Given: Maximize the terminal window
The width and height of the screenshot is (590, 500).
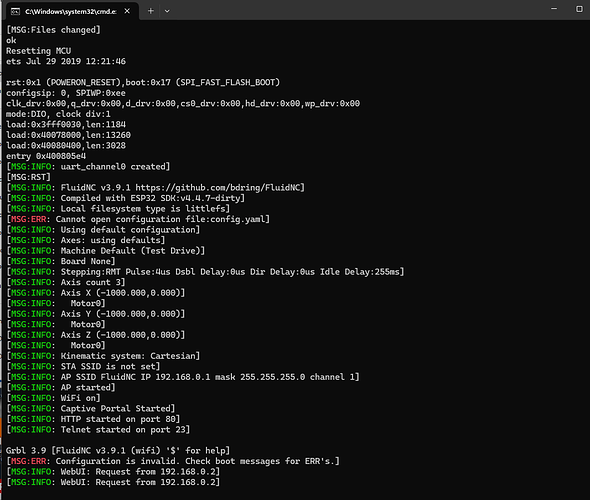Looking at the screenshot, I should [579, 9].
